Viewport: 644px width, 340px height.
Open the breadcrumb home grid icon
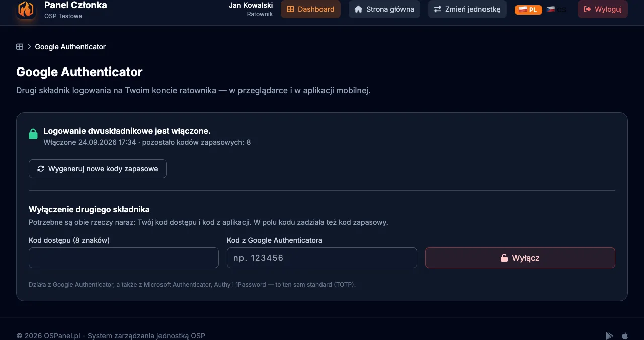(x=20, y=47)
